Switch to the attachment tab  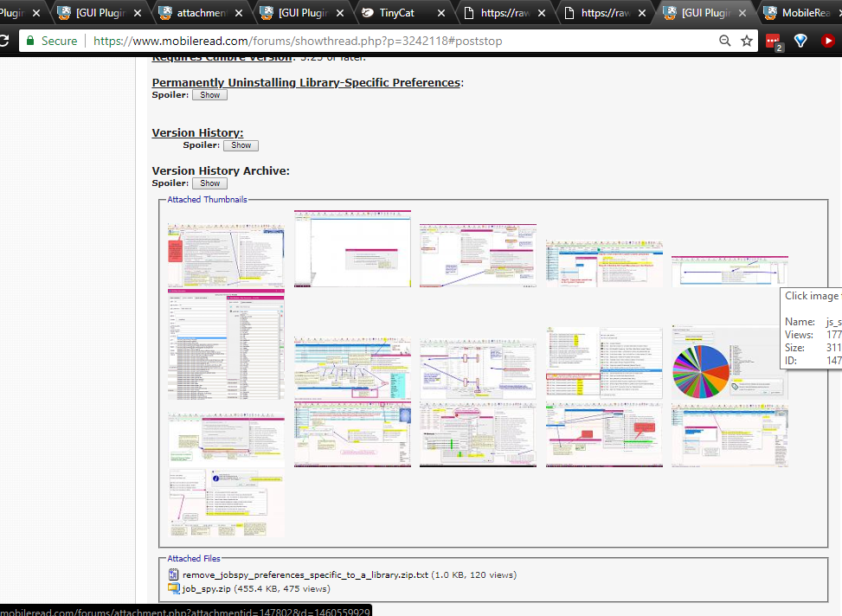point(202,13)
